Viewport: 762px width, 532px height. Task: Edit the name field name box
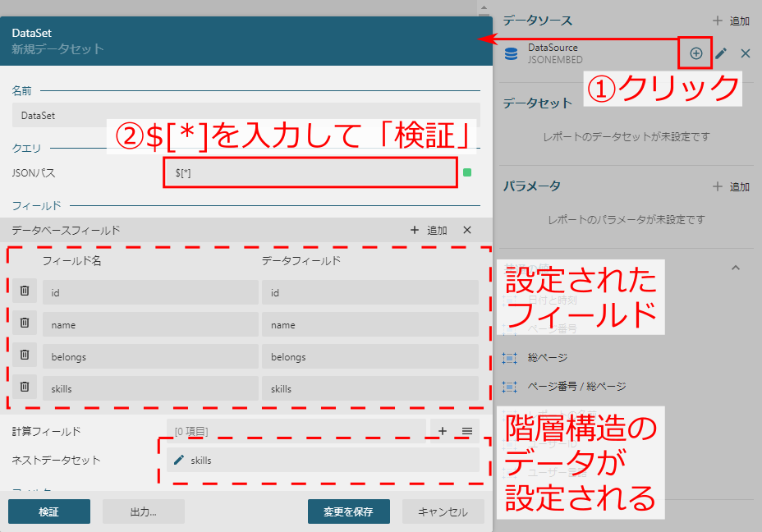[150, 324]
